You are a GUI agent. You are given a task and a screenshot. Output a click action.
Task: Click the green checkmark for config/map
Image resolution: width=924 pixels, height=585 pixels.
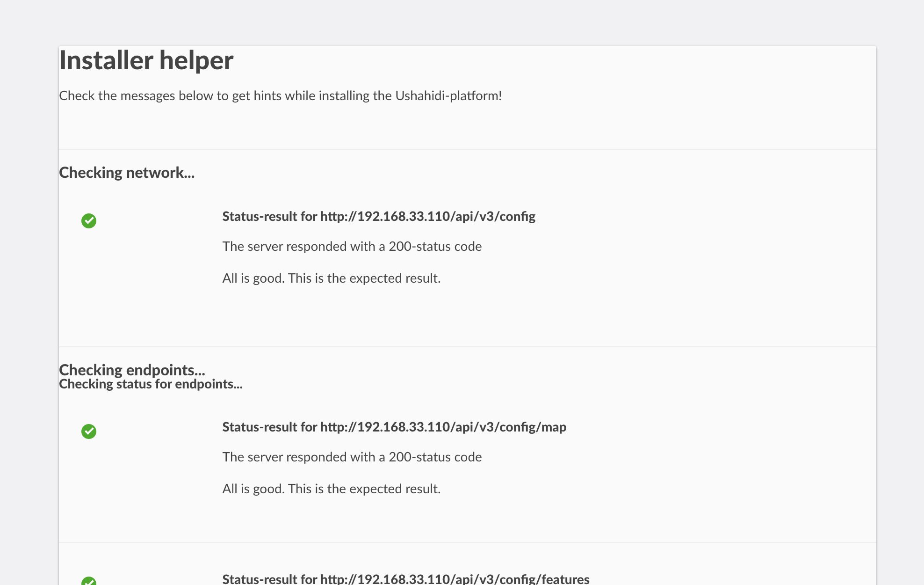click(89, 431)
